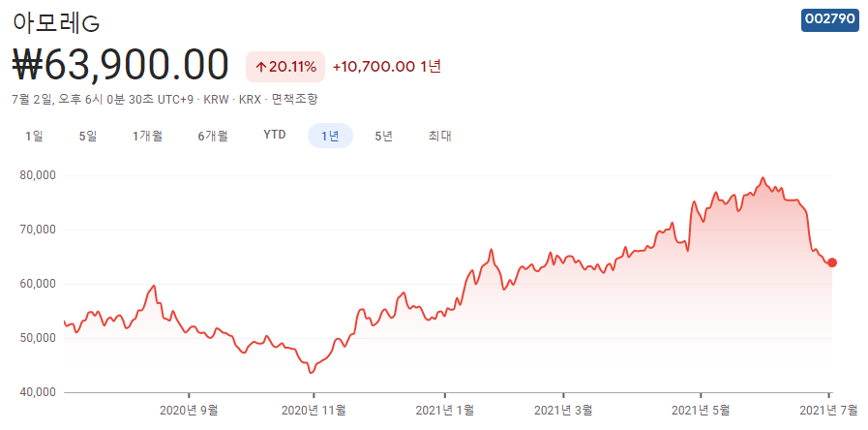This screenshot has height=430, width=868.
Task: Click the 60,000 y-axis label
Action: [38, 284]
